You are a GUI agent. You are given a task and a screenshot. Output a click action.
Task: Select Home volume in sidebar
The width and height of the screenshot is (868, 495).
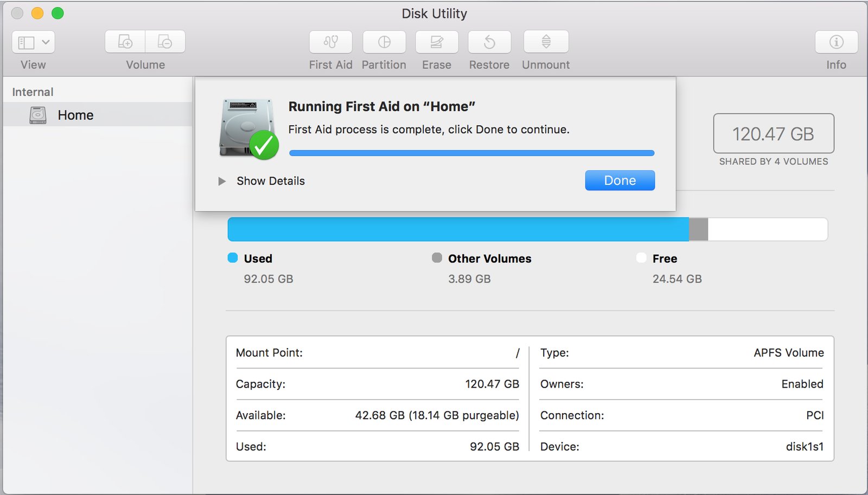[75, 115]
